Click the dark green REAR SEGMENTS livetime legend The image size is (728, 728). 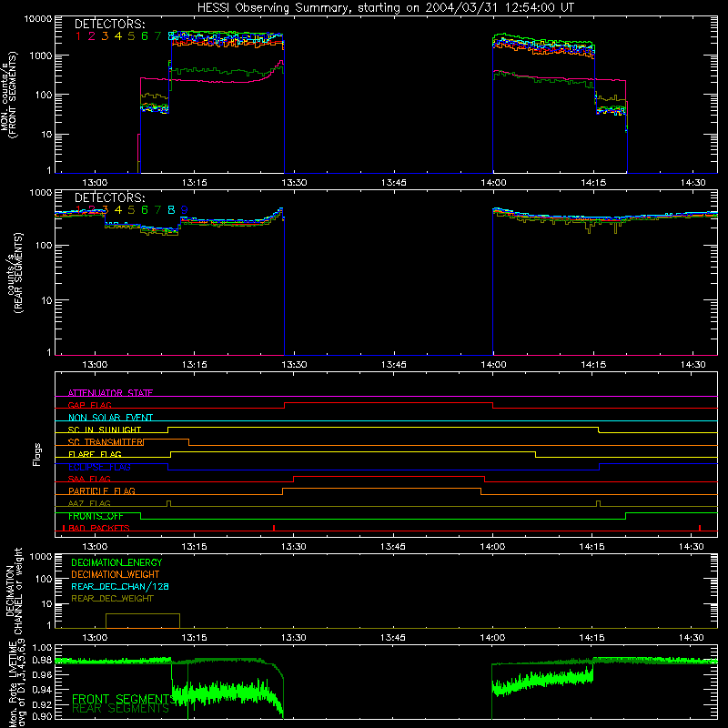121,709
